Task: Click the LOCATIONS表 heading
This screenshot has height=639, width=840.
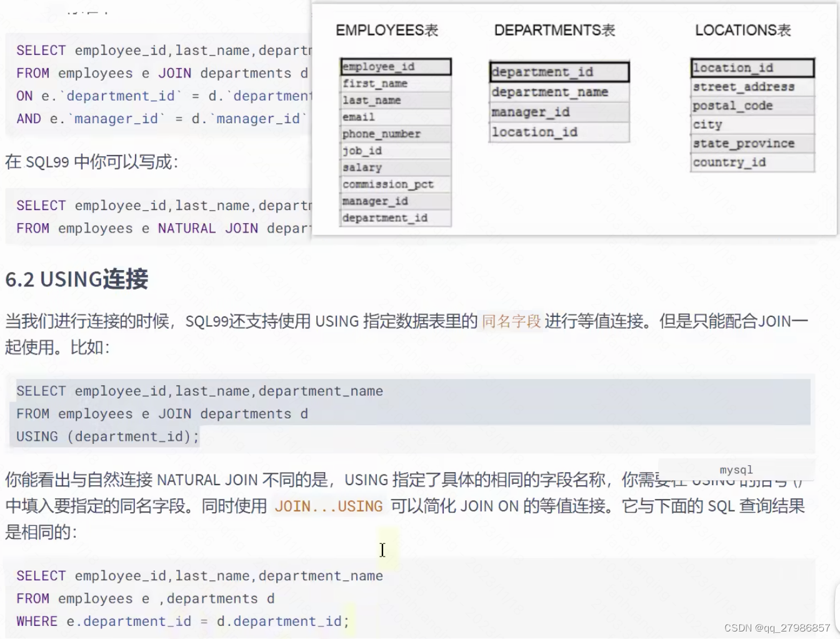Action: [742, 30]
